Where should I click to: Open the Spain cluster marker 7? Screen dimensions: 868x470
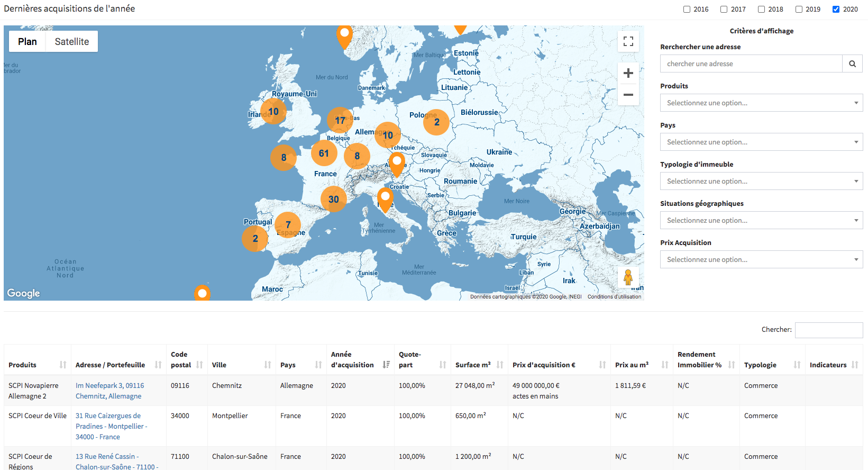pos(288,225)
